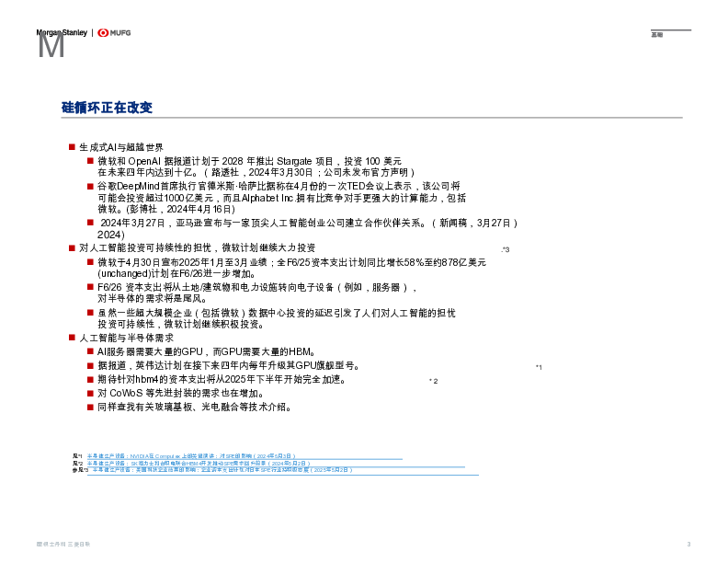Click the *3 footnote marker beside Microsoft heading
Image resolution: width=728 pixels, height=563 pixels.
506,249
